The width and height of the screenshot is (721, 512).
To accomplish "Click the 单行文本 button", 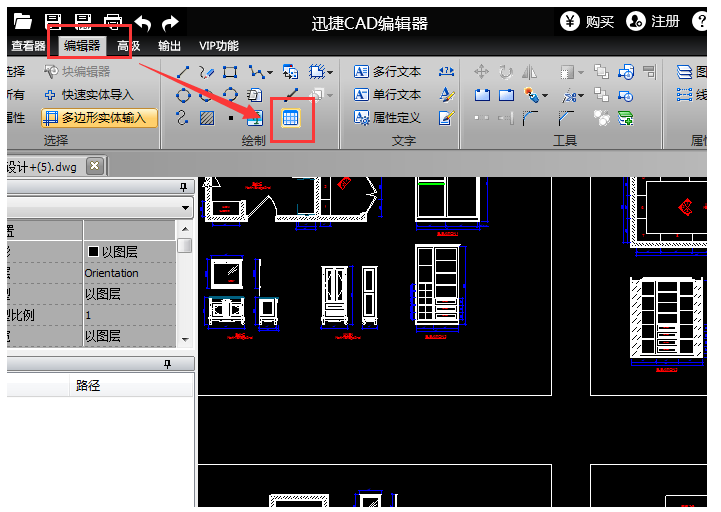I will [387, 95].
